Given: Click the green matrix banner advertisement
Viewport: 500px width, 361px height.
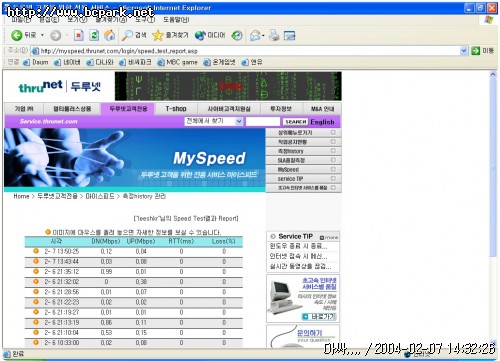Looking at the screenshot, I should pyautogui.click(x=228, y=86).
